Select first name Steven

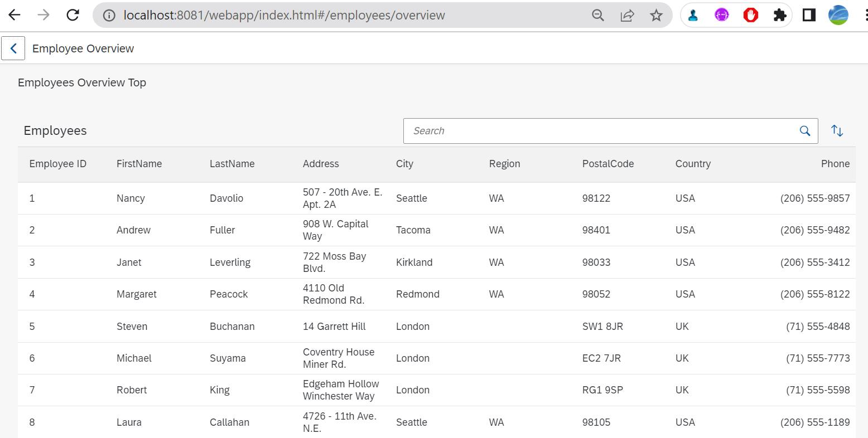[132, 327]
